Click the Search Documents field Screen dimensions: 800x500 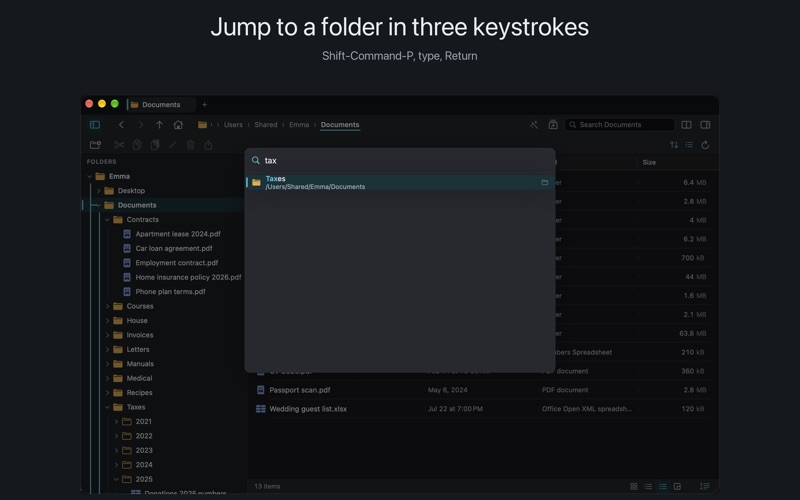(x=619, y=124)
